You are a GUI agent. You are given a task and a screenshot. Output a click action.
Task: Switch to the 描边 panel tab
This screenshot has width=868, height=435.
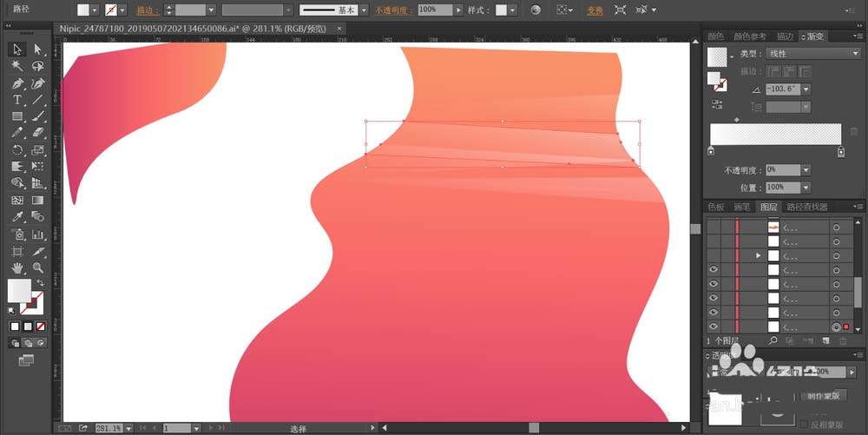point(785,36)
